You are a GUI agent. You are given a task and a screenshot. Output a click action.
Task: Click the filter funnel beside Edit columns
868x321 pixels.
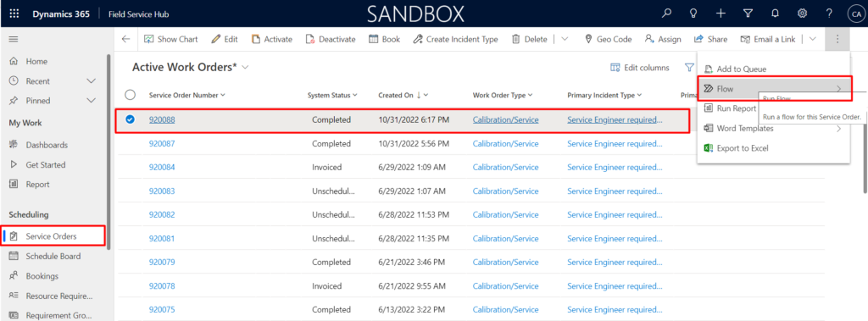click(x=688, y=68)
